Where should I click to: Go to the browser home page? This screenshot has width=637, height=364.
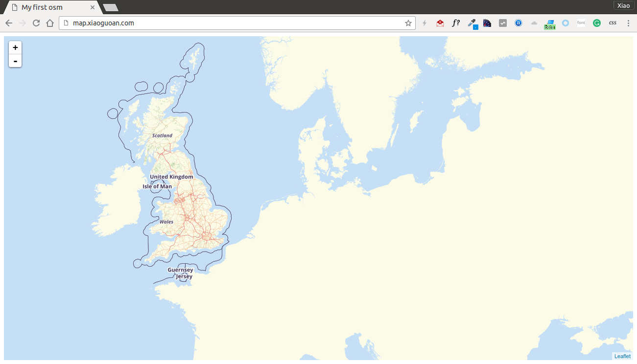click(x=49, y=23)
